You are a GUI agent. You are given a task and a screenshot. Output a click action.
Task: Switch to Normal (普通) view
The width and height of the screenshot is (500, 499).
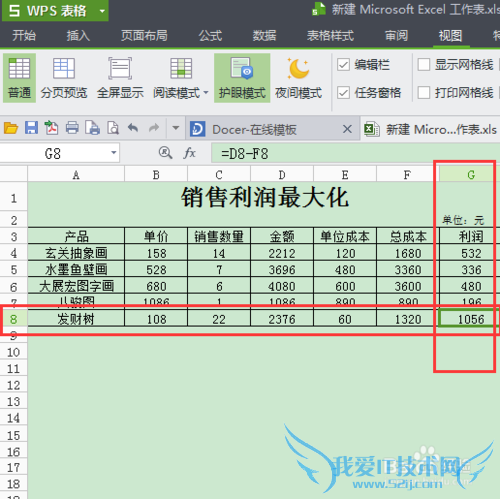pyautogui.click(x=19, y=78)
